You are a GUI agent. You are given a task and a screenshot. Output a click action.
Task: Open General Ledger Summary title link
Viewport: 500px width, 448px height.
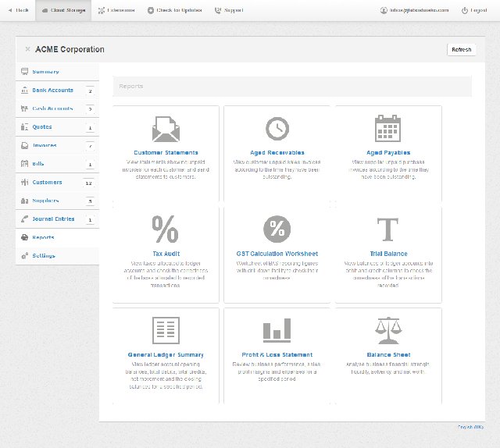click(x=166, y=354)
